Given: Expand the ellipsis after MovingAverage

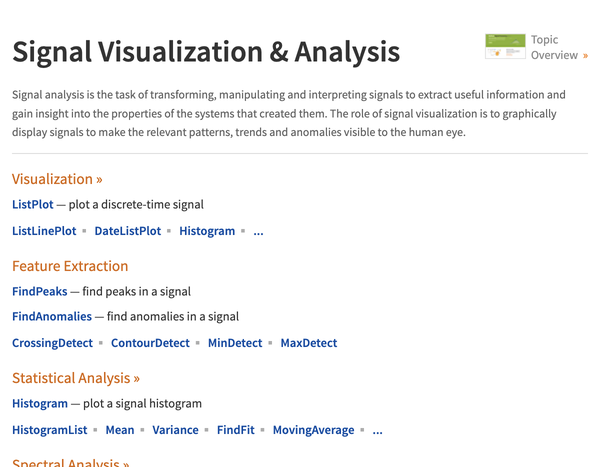Looking at the screenshot, I should point(377,431).
